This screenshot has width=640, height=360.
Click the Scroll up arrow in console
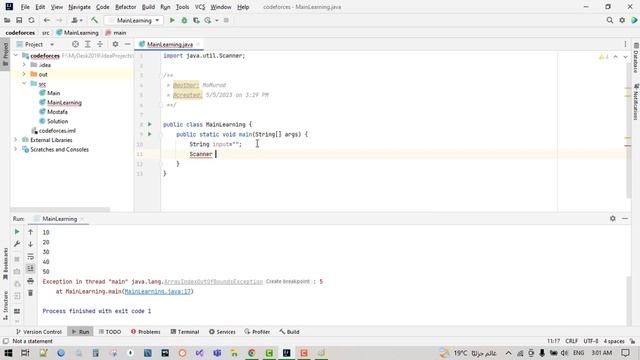pyautogui.click(x=31, y=232)
